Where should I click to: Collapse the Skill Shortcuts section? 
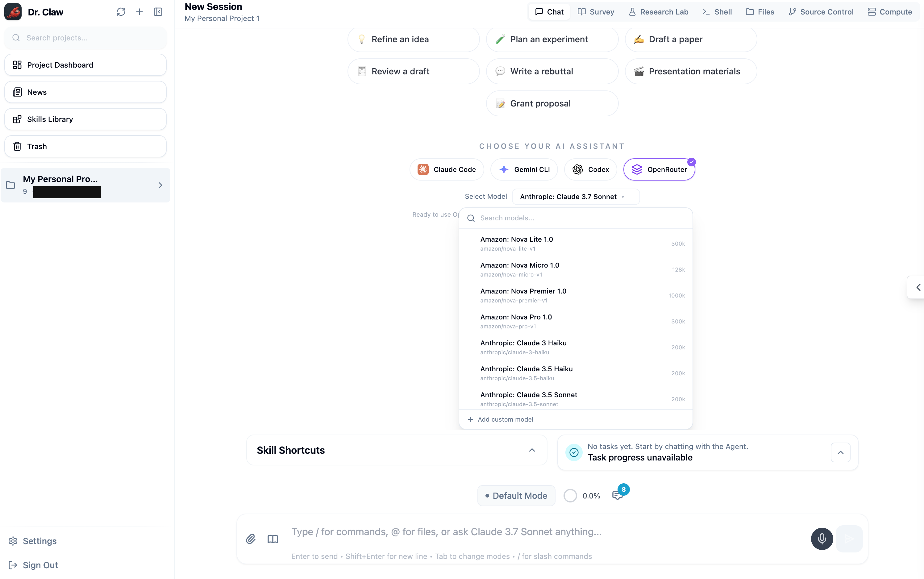532,450
